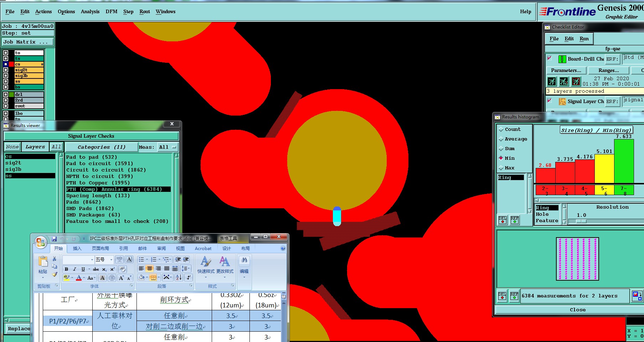Viewport: 644px width, 342px height.
Task: Click Ranges... button in Checklist Editor
Action: [x=609, y=70]
